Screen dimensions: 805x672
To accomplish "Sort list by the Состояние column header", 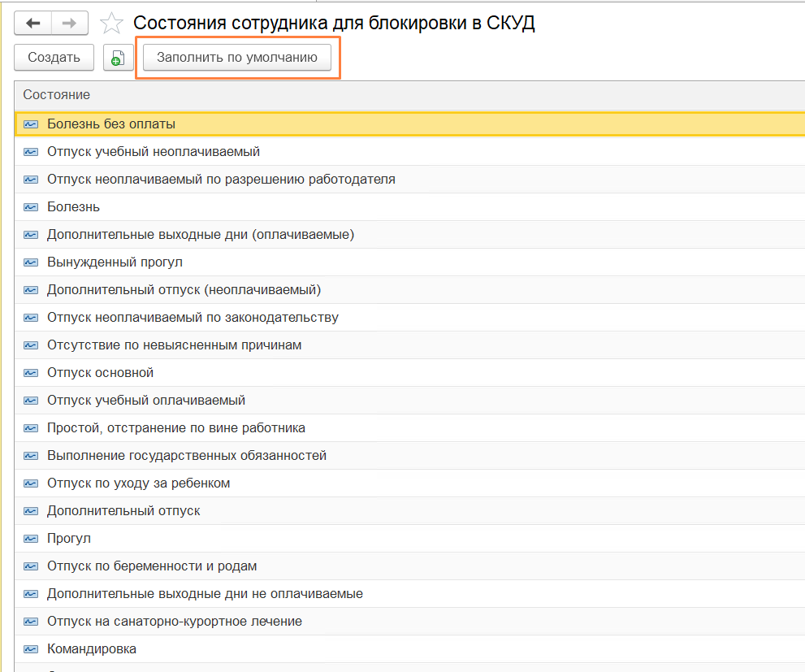I will pyautogui.click(x=57, y=95).
